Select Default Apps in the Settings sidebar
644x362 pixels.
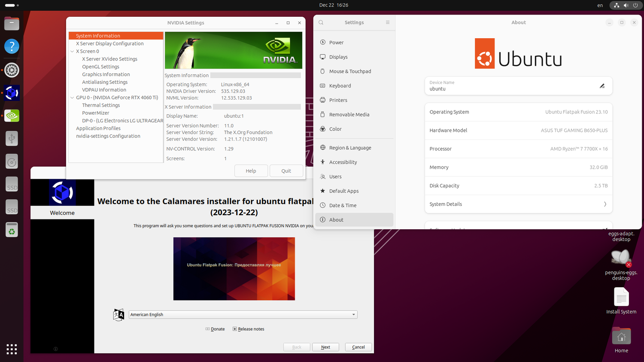354,191
